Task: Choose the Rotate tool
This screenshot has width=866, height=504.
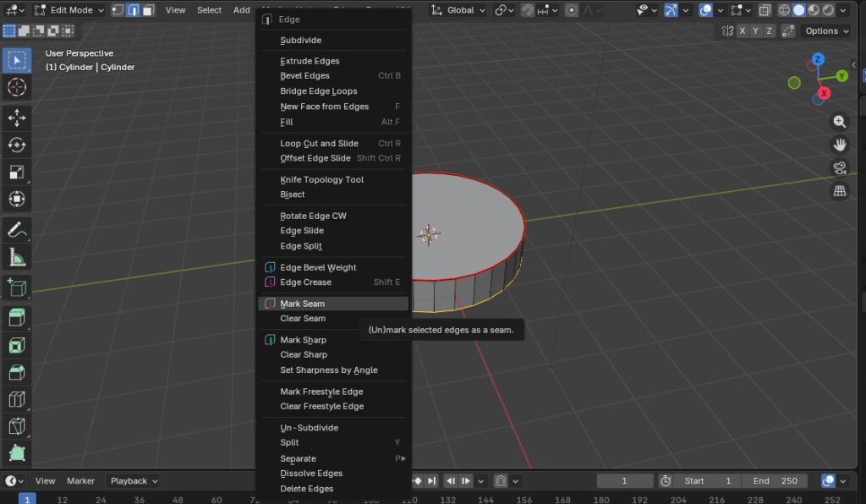Action: click(x=17, y=145)
